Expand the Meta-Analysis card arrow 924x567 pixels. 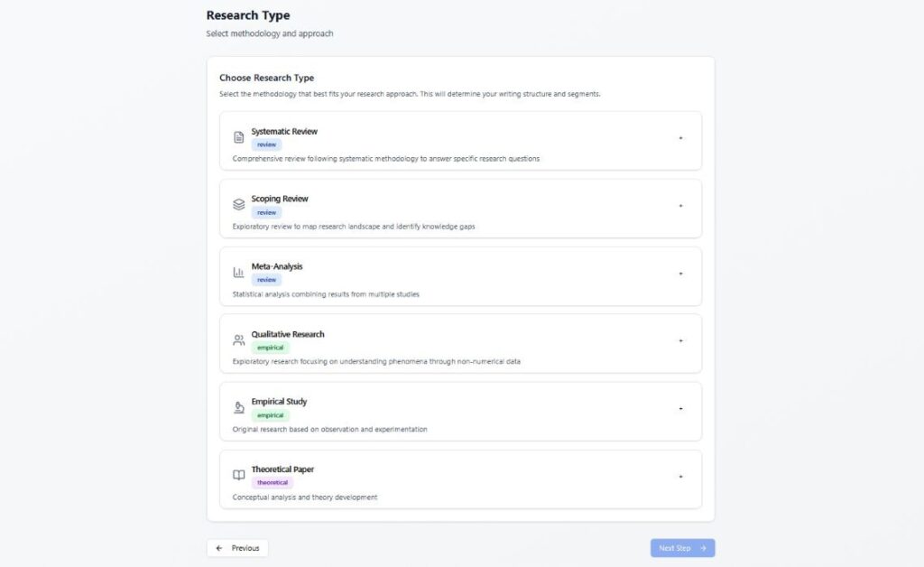[x=680, y=274]
